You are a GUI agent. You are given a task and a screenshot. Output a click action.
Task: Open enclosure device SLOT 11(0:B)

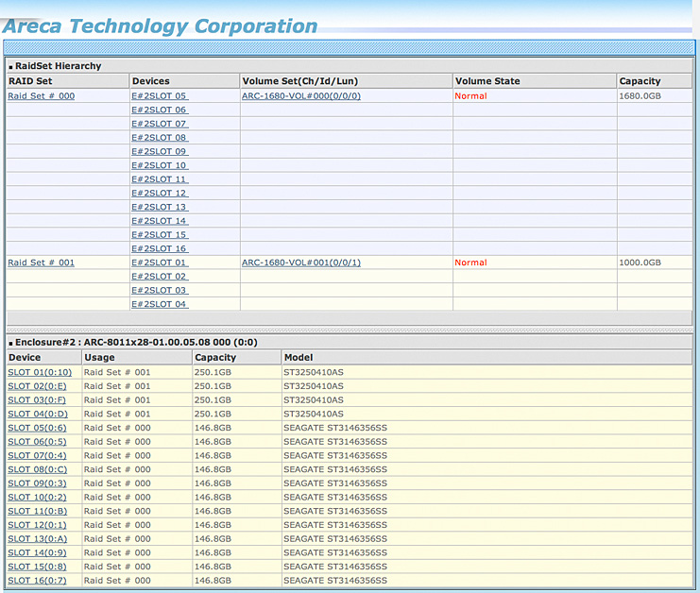tap(38, 511)
